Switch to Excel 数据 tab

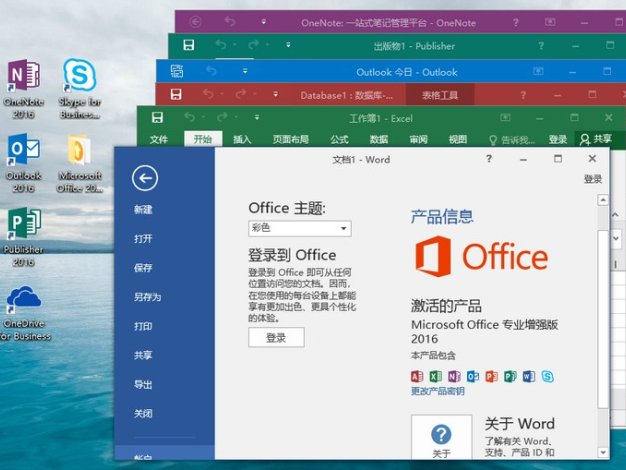[378, 139]
